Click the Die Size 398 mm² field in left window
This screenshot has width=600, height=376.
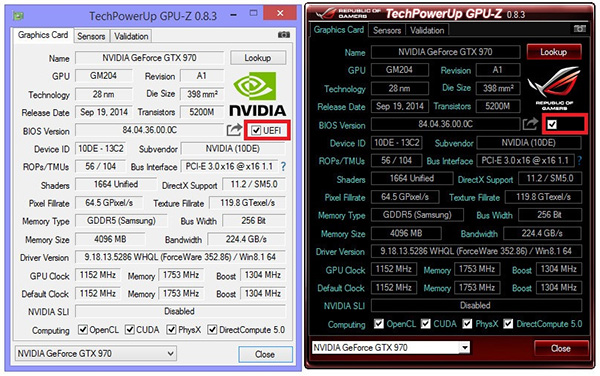point(202,94)
